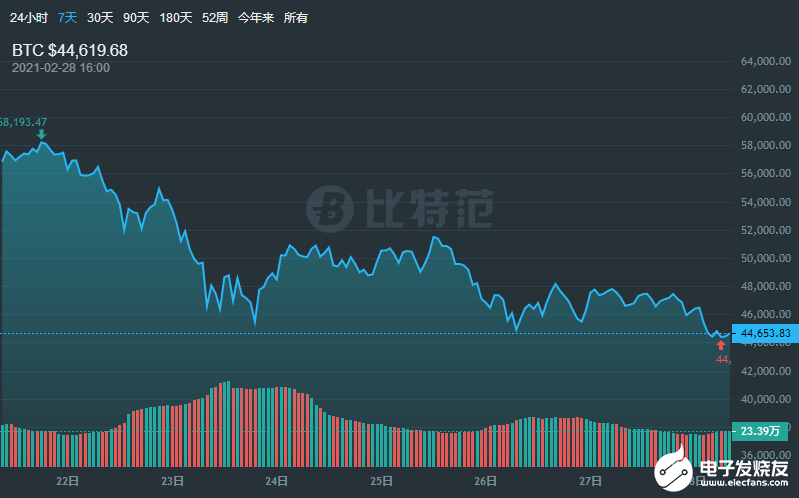Switch to the 30天 range

(100, 18)
